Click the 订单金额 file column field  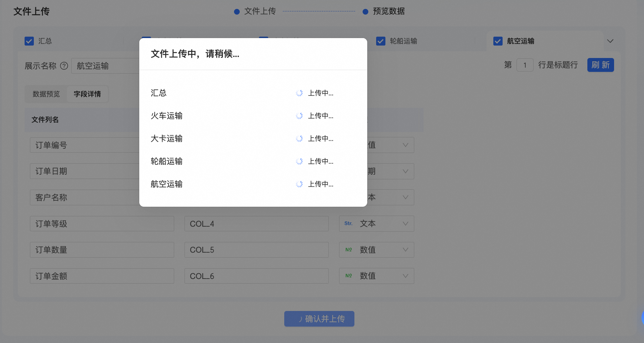102,276
